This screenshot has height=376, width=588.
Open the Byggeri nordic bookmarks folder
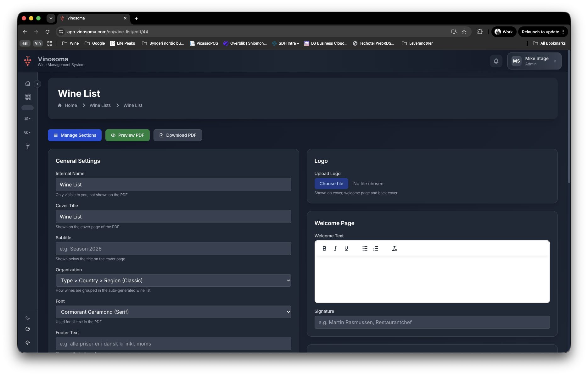163,43
